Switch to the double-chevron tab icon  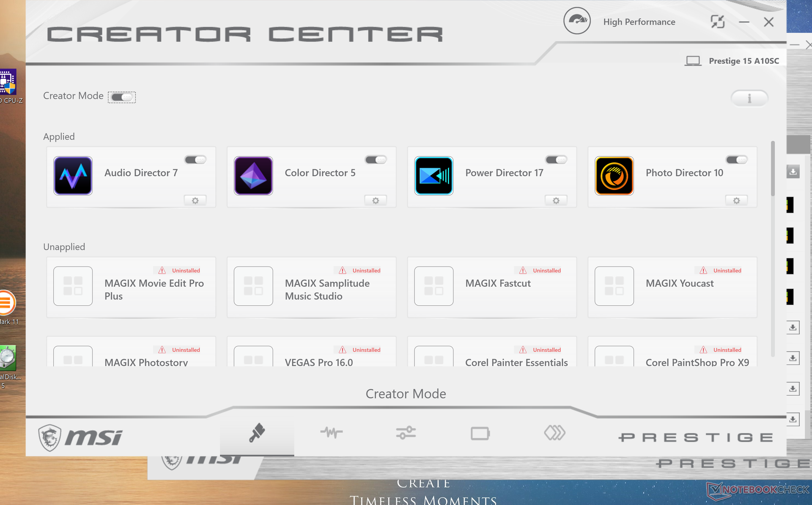(x=554, y=433)
